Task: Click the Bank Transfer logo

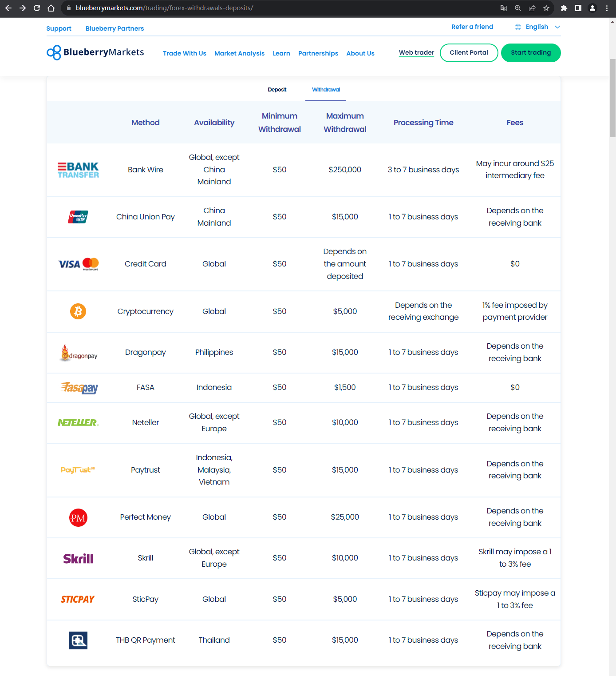Action: pos(78,170)
